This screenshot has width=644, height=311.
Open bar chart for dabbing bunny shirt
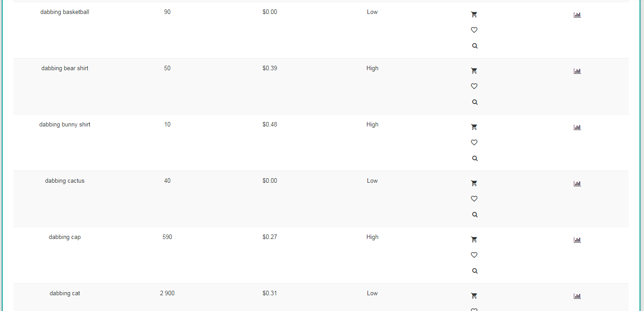click(x=577, y=127)
